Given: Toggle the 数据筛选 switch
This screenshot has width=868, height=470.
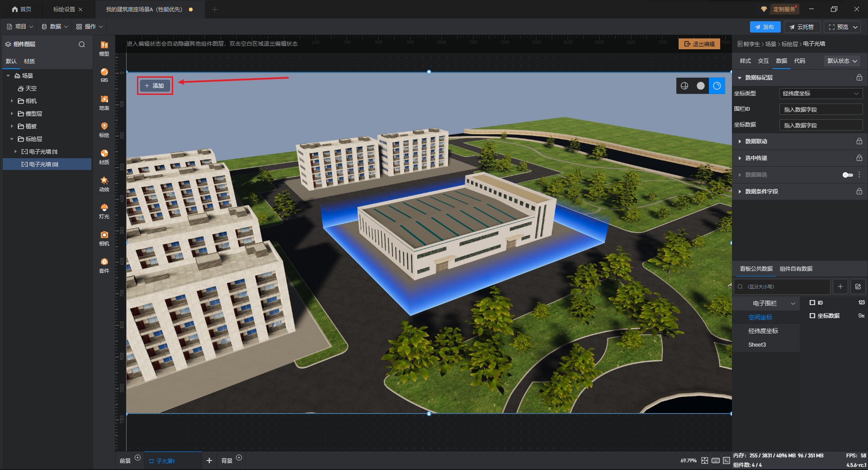Looking at the screenshot, I should pyautogui.click(x=847, y=175).
